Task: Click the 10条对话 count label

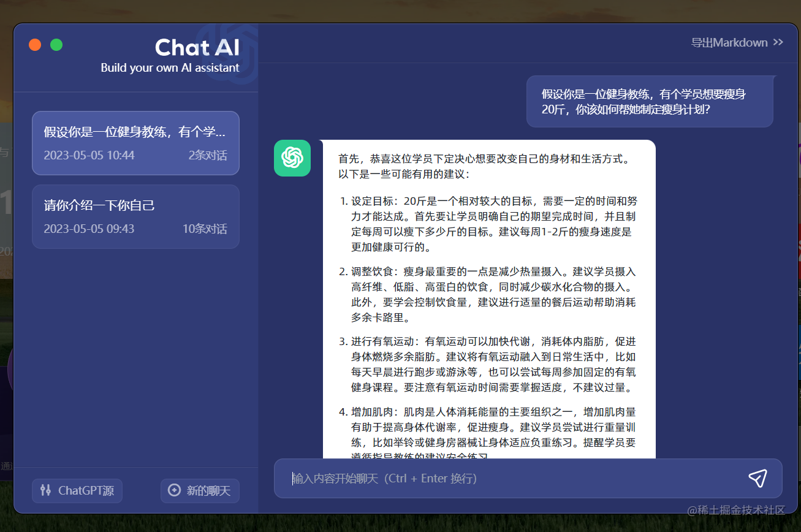Action: [x=205, y=229]
